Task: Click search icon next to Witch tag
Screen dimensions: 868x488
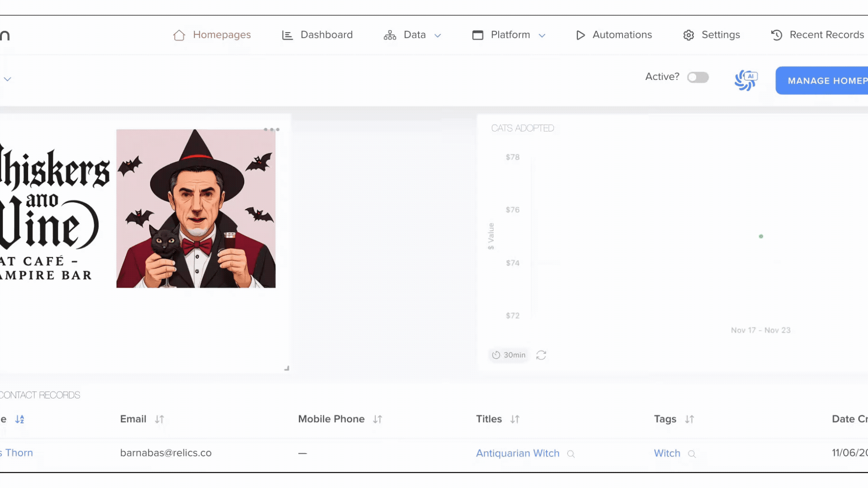Action: point(692,454)
